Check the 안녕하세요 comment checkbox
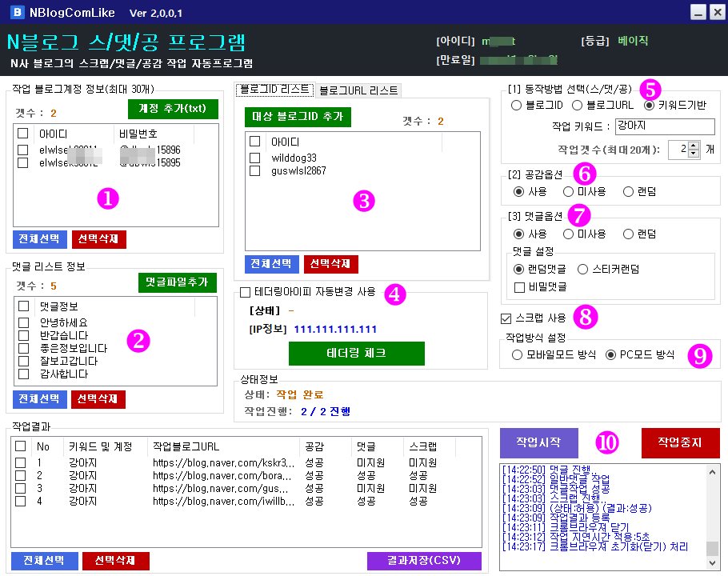This screenshot has width=728, height=576. pyautogui.click(x=24, y=322)
